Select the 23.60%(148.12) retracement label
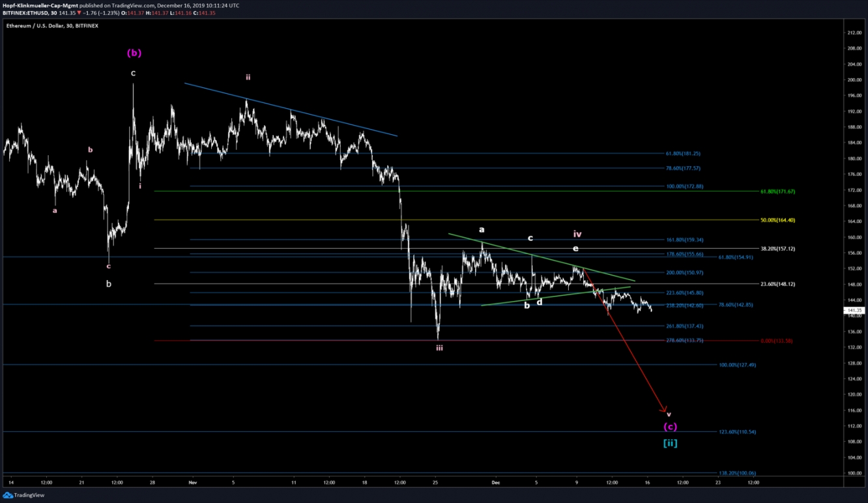 point(777,284)
